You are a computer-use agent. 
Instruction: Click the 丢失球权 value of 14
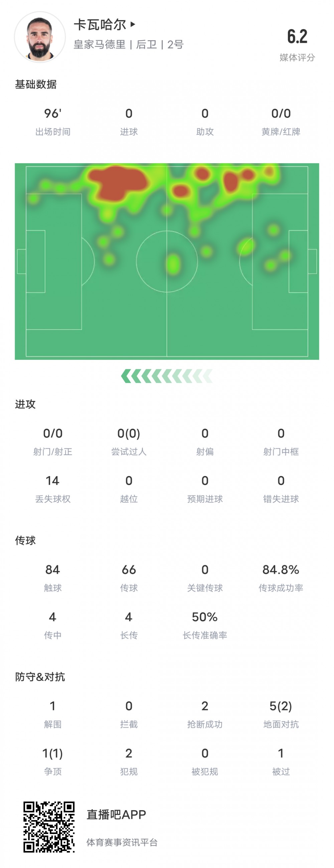[53, 481]
